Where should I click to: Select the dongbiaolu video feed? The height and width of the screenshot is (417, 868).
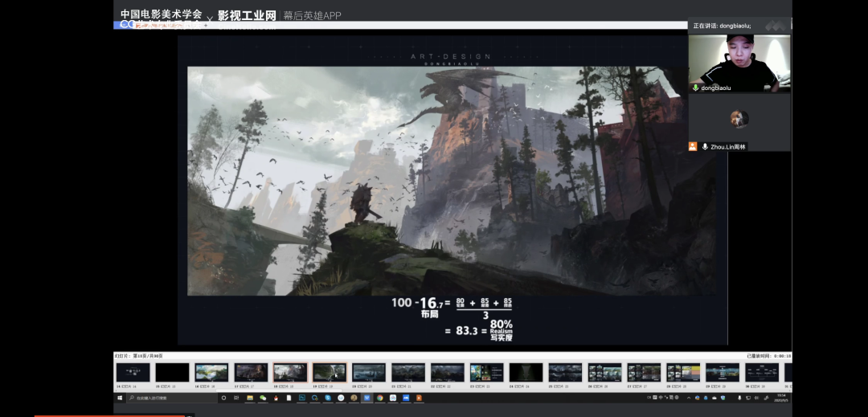pos(739,63)
